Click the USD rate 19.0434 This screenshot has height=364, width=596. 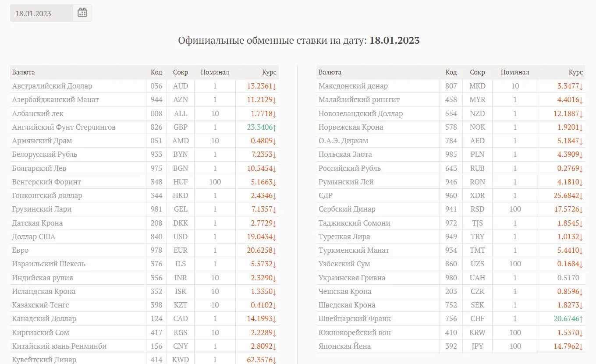point(262,237)
